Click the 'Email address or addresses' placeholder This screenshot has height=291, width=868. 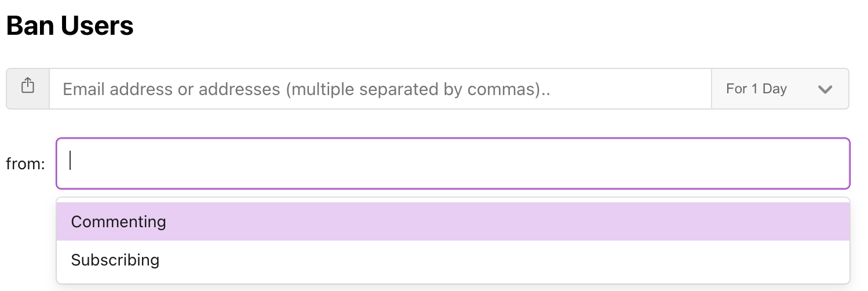tap(306, 89)
